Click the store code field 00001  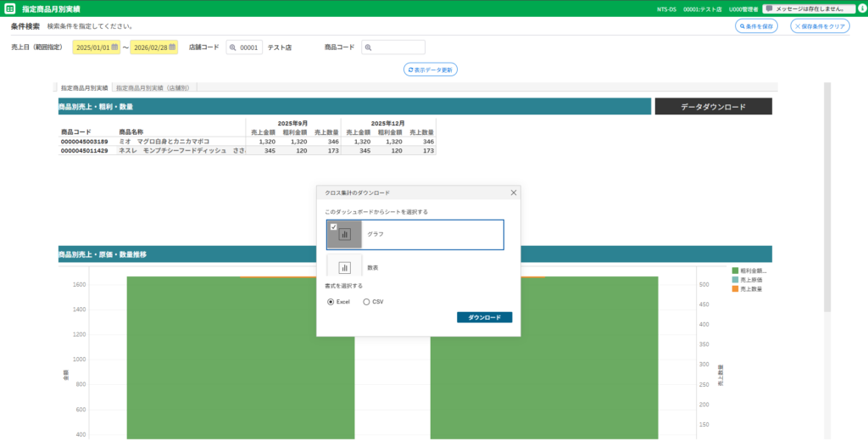[244, 47]
